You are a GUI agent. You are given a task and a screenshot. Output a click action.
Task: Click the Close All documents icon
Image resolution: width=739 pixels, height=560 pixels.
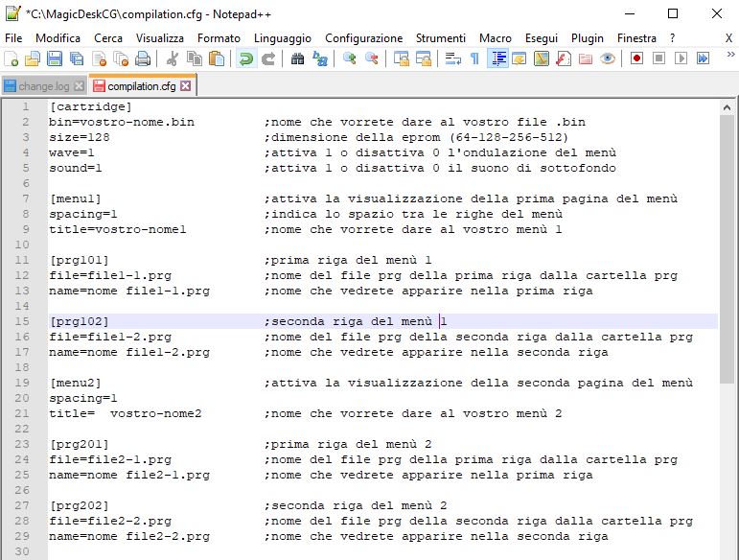pos(121,58)
